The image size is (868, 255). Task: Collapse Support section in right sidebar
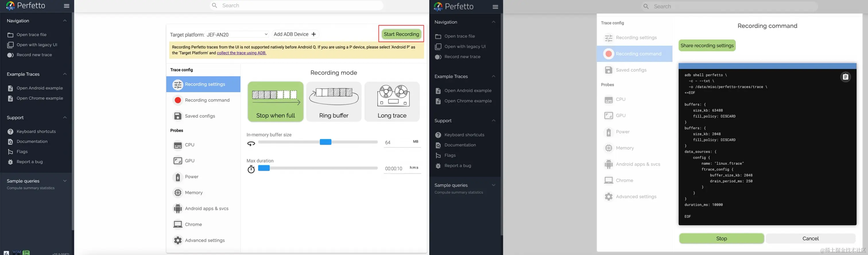click(493, 120)
